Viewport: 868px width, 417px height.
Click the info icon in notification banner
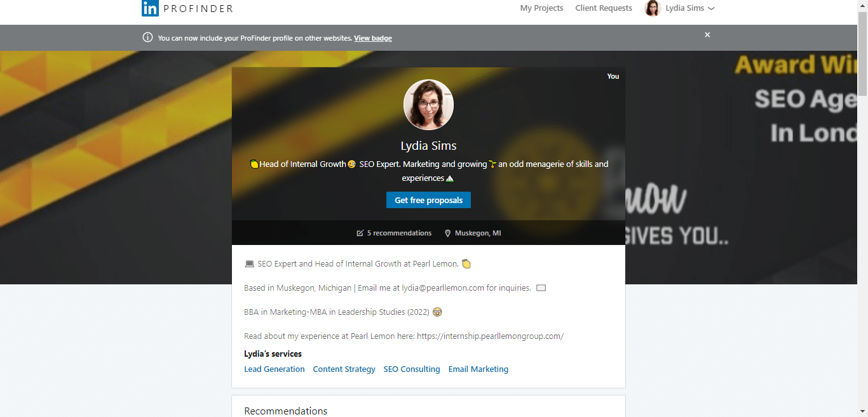click(147, 37)
